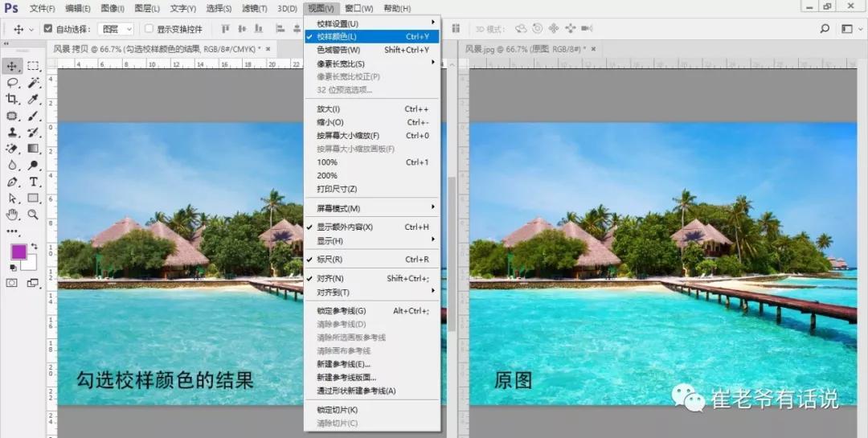Enable the 显示变换控件 checkbox

pos(149,29)
